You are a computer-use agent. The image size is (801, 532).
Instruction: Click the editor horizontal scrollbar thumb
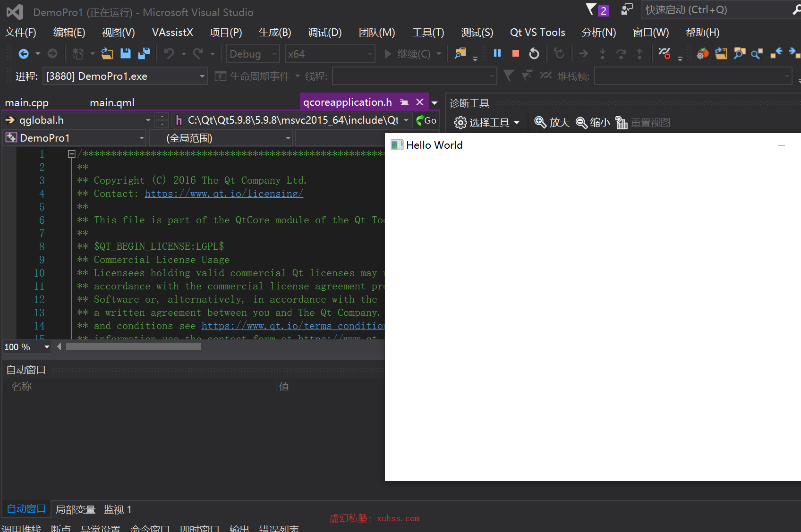tap(134, 346)
